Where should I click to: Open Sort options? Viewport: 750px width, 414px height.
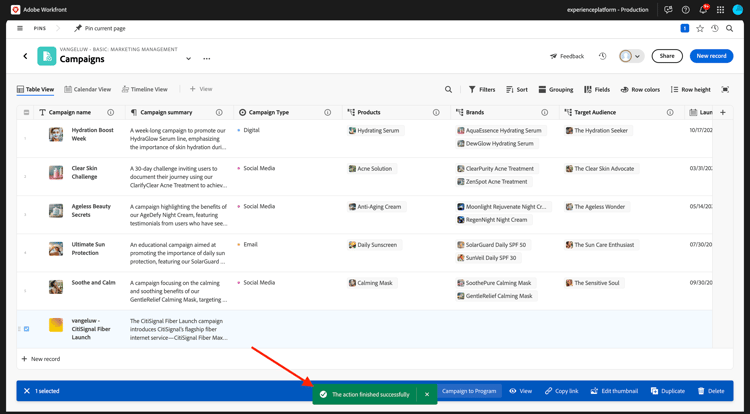tap(517, 89)
